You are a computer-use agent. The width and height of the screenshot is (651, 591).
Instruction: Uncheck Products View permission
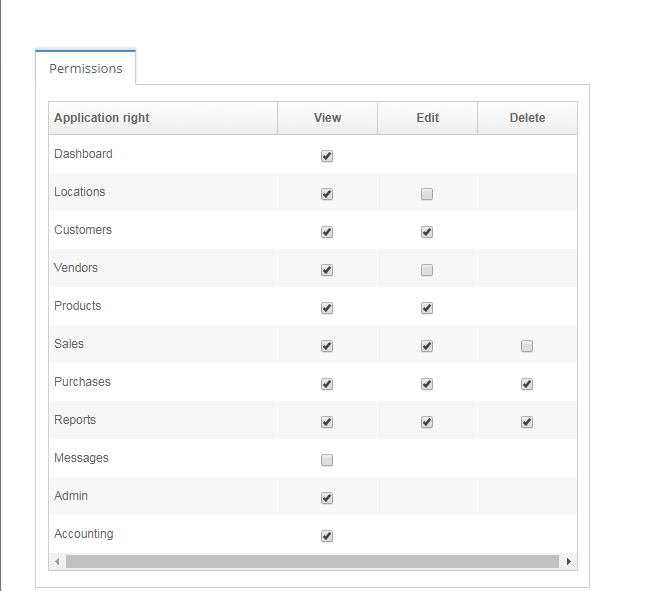[327, 308]
